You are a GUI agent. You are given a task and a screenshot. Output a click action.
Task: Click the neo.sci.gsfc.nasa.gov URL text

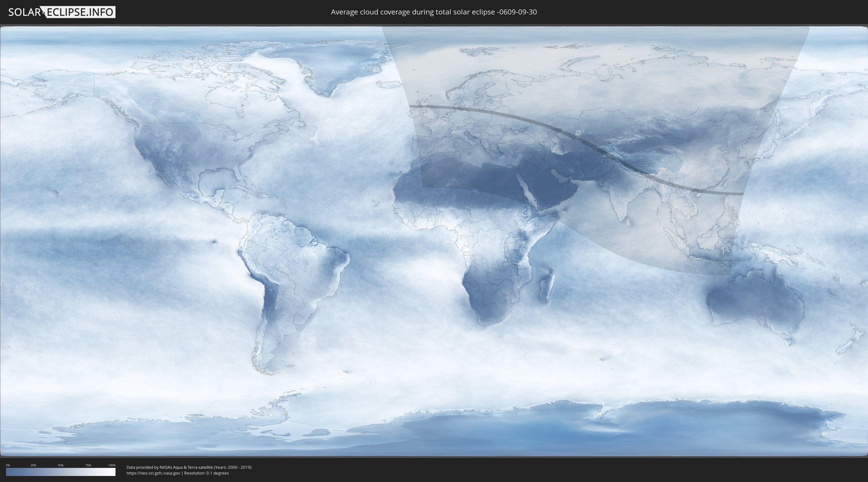(x=153, y=473)
